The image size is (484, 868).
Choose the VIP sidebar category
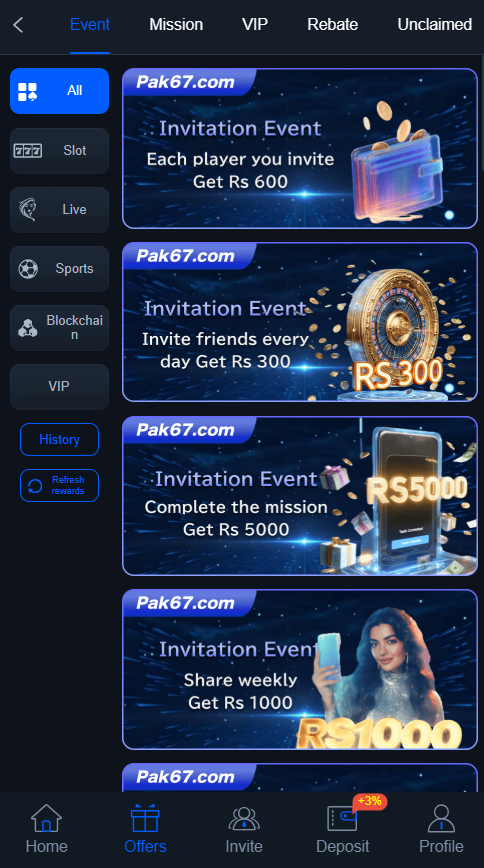pyautogui.click(x=59, y=386)
